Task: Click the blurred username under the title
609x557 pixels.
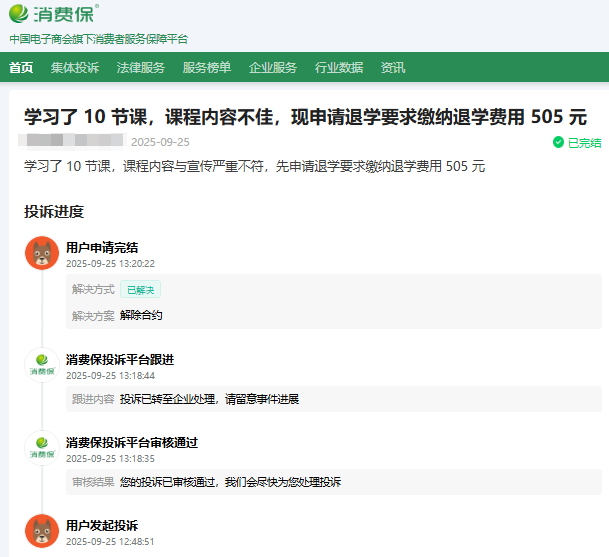Action: point(73,141)
